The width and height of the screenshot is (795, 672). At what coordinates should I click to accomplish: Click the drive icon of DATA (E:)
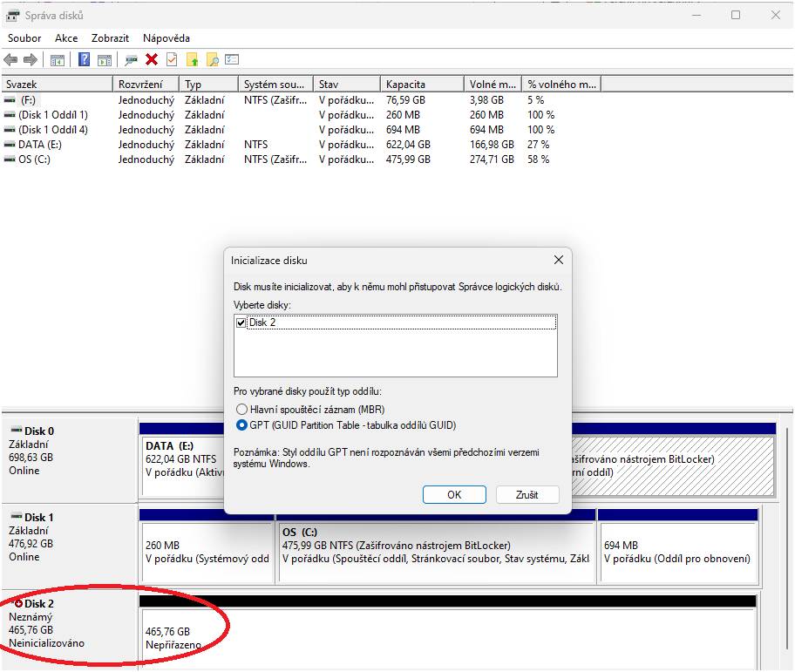(10, 145)
